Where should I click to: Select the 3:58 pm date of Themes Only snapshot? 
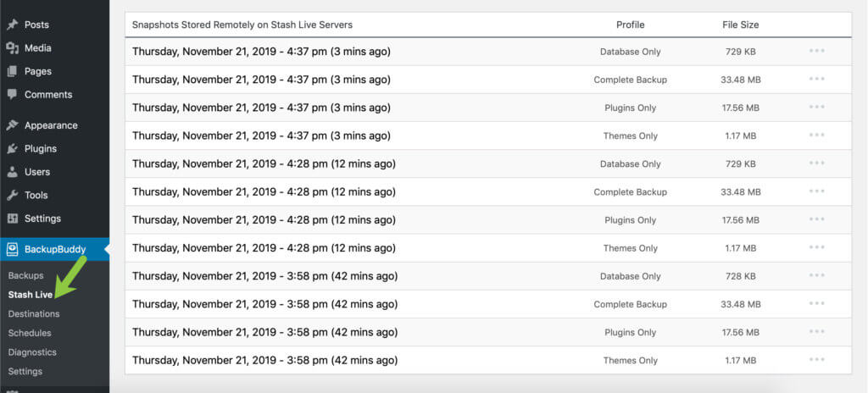(x=264, y=360)
